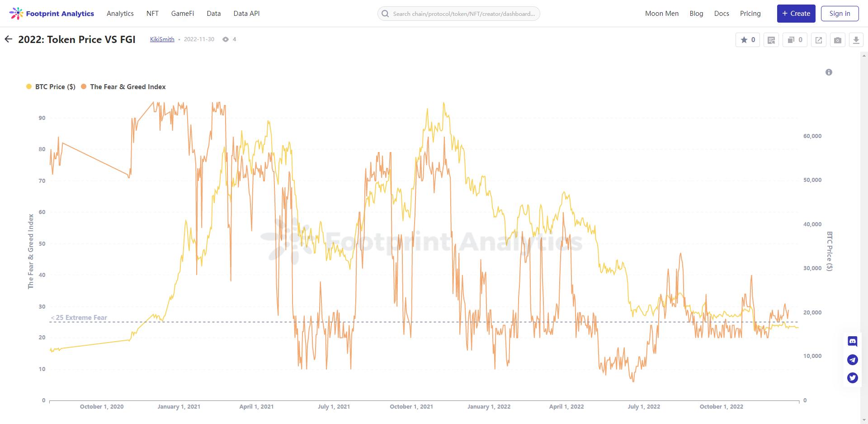Viewport: 868px width, 424px height.
Task: Open the Discord community icon
Action: (x=852, y=341)
